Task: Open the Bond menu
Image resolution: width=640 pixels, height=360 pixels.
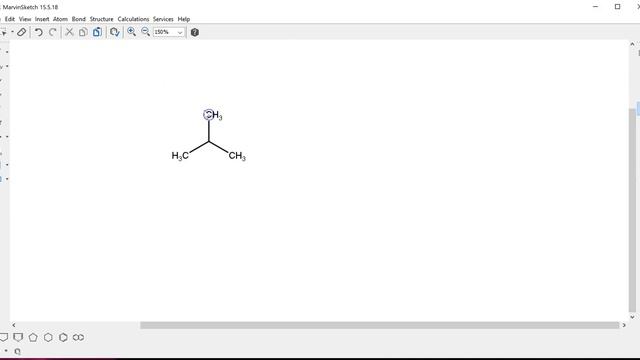Action: coord(79,19)
